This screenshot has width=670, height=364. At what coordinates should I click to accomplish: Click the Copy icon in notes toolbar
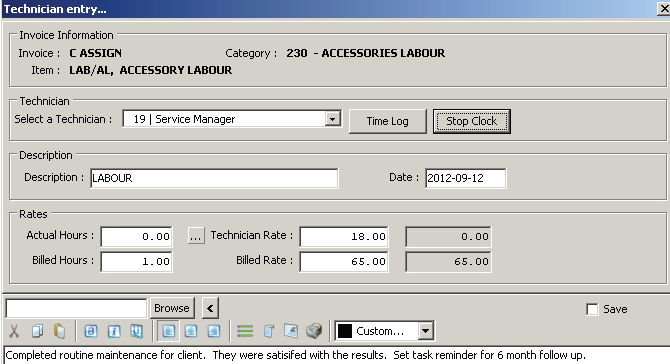click(x=37, y=331)
